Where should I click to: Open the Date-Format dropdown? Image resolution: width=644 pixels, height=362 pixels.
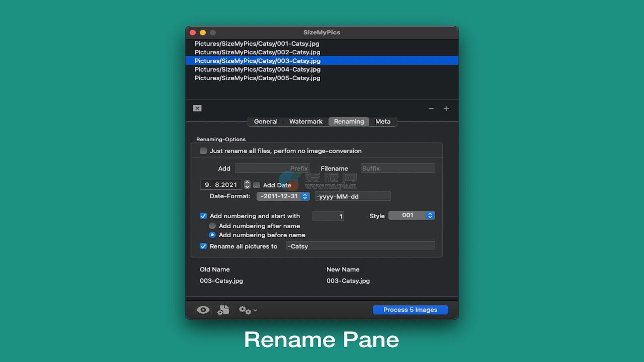(283, 196)
